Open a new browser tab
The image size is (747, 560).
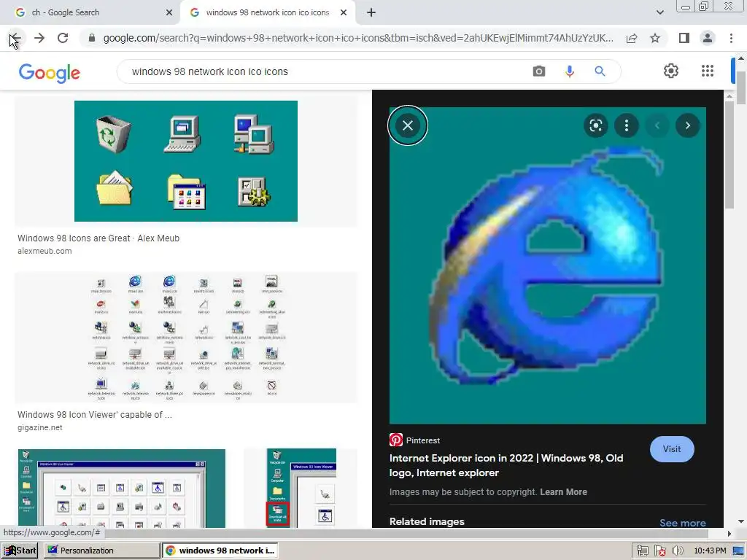pyautogui.click(x=371, y=13)
